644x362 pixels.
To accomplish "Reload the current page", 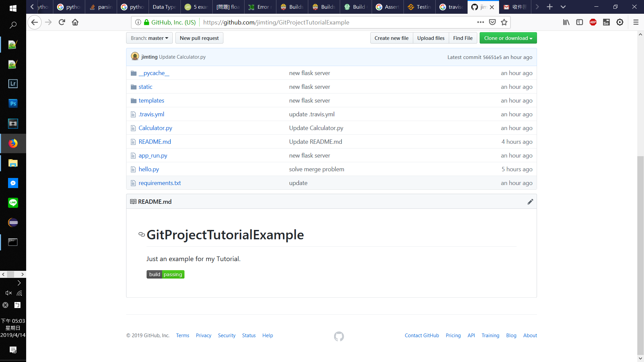I will click(x=62, y=22).
